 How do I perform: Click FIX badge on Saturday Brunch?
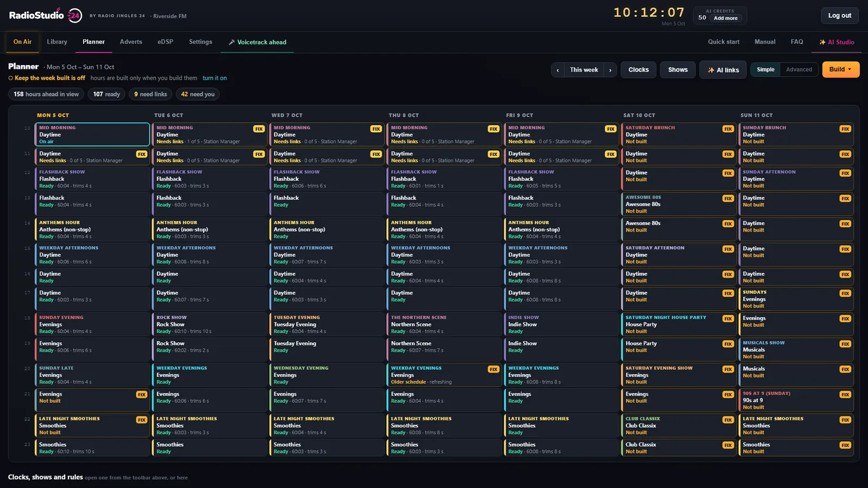(728, 129)
